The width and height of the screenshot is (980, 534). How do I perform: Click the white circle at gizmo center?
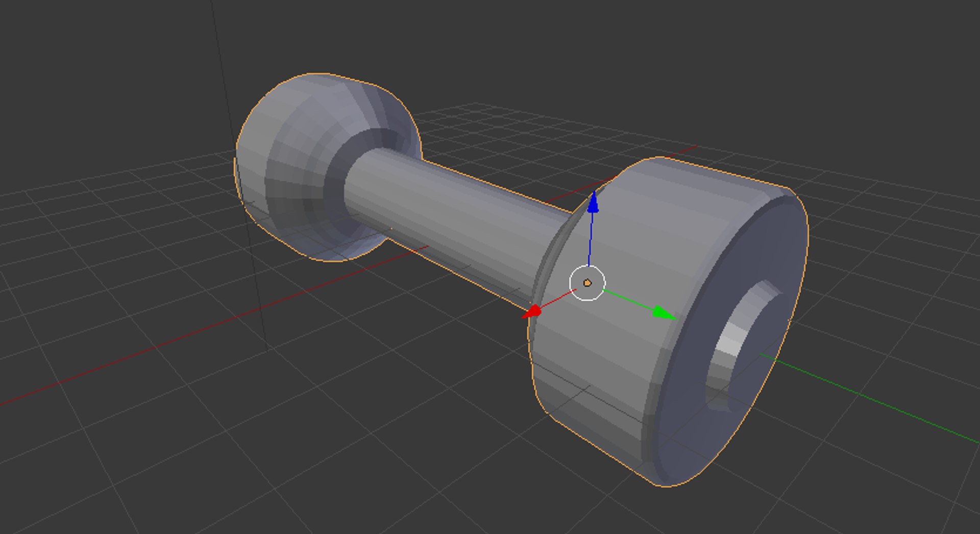(x=587, y=283)
